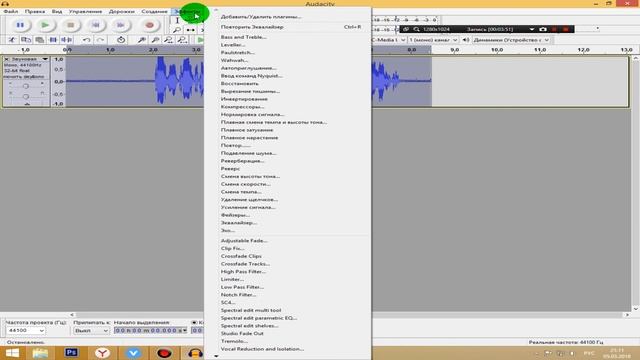Start recording with the red Record button
The height and width of the screenshot is (360, 640).
point(150,25)
